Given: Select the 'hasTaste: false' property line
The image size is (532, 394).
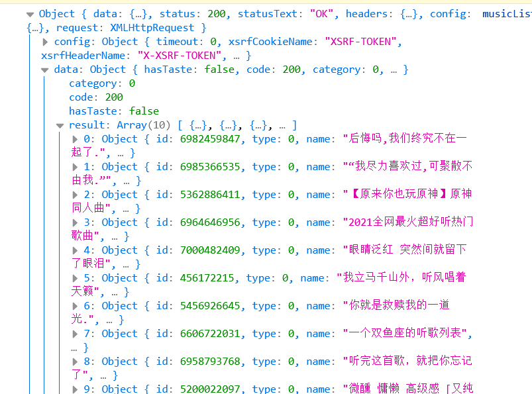Looking at the screenshot, I should tap(114, 111).
